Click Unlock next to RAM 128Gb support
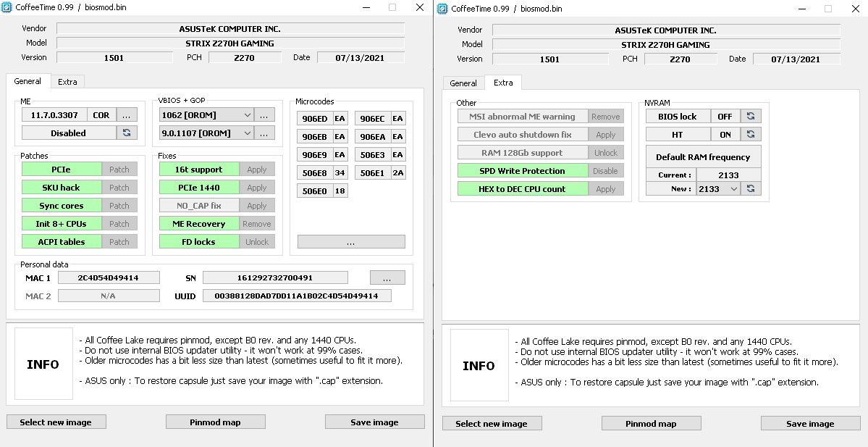 (606, 153)
